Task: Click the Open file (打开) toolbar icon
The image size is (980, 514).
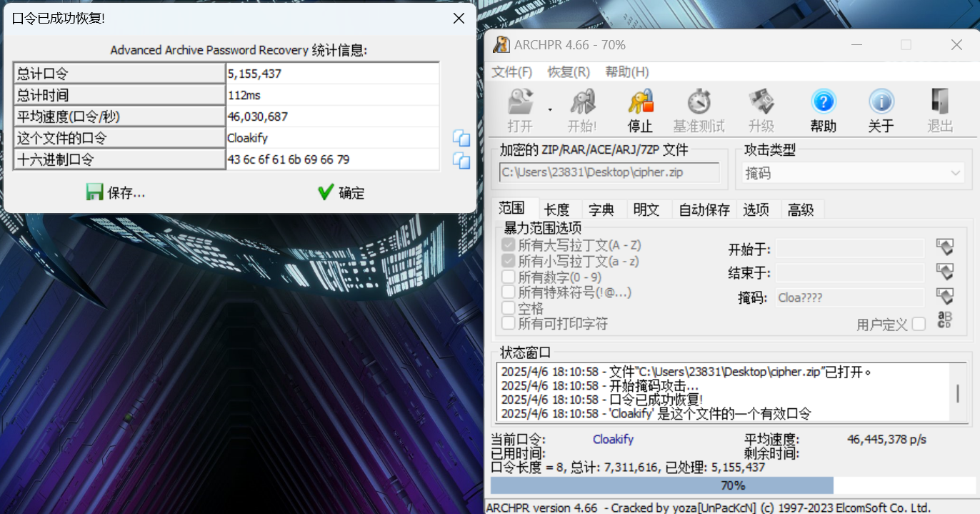Action: [521, 102]
